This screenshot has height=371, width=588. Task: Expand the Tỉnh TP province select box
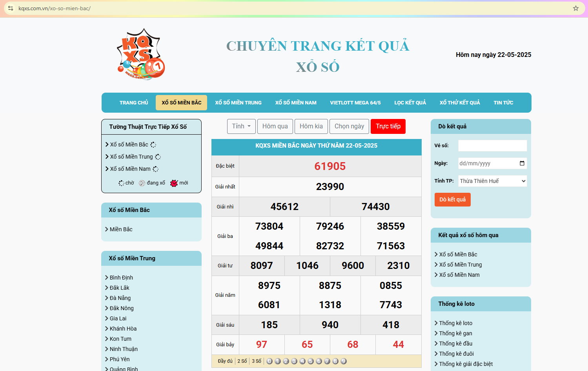pos(492,181)
